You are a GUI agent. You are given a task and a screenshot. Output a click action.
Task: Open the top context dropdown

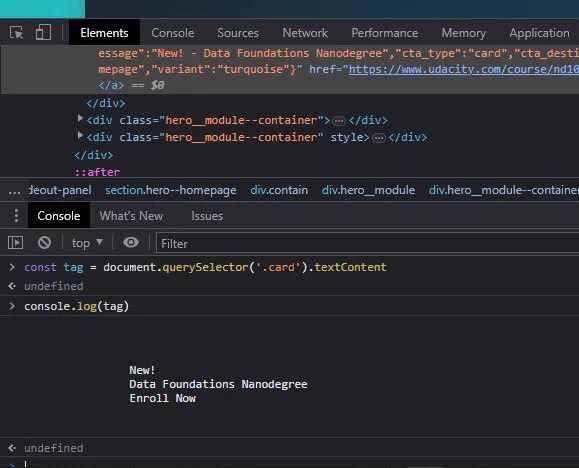coord(87,243)
